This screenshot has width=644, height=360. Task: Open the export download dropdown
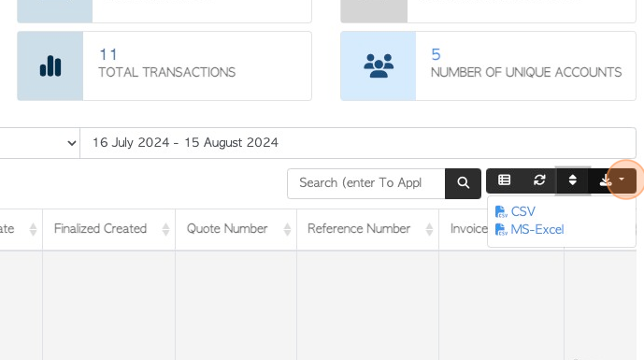(x=612, y=180)
